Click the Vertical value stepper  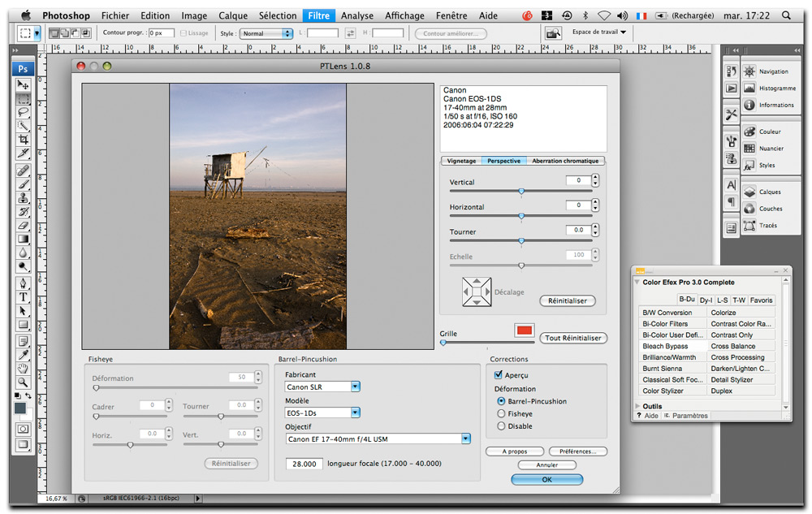click(595, 180)
